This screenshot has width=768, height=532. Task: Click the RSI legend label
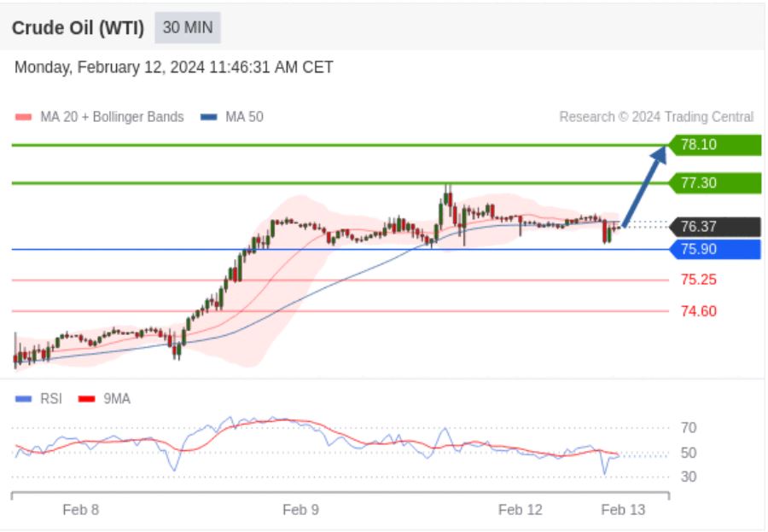point(51,399)
